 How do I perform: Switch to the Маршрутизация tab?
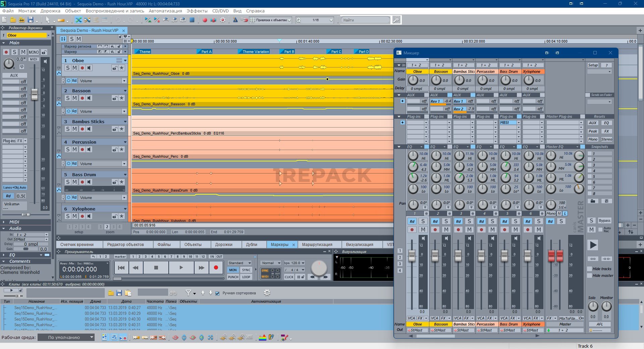pos(317,245)
